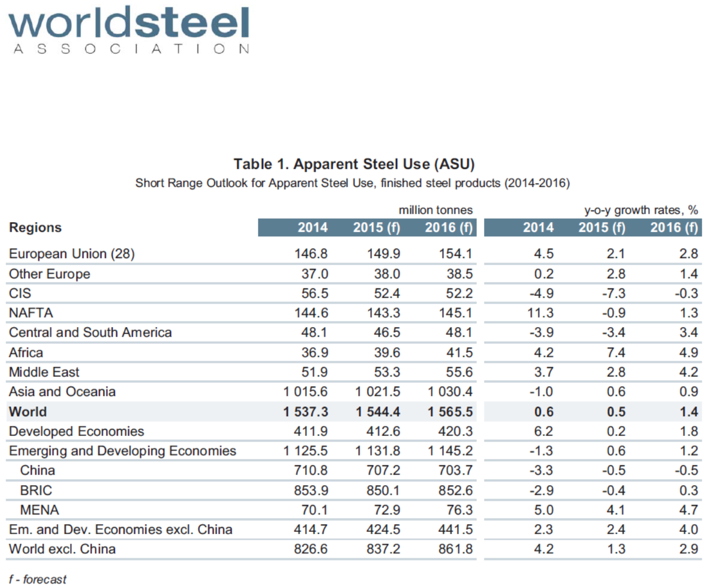
Task: Click the 2014 header under million tonnes
Action: coord(312,227)
